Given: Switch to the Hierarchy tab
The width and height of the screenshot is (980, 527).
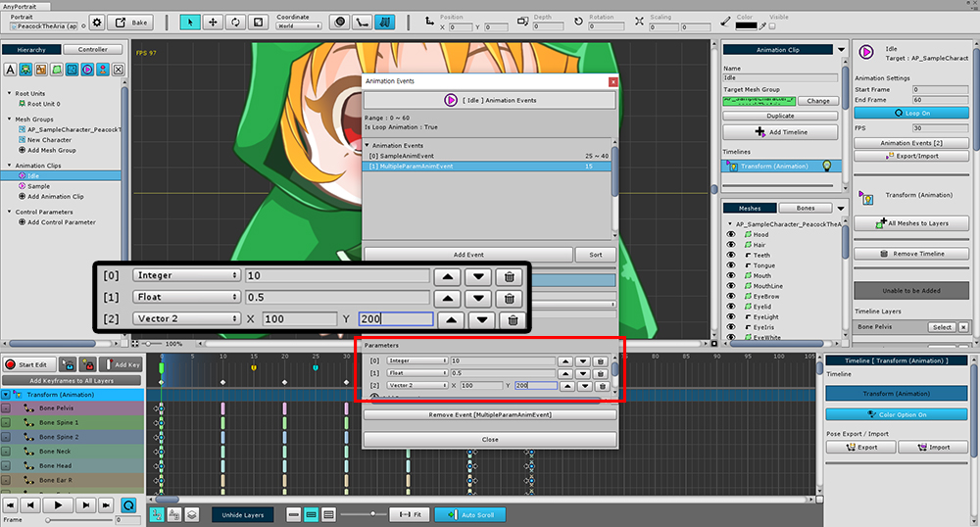Looking at the screenshot, I should point(31,49).
